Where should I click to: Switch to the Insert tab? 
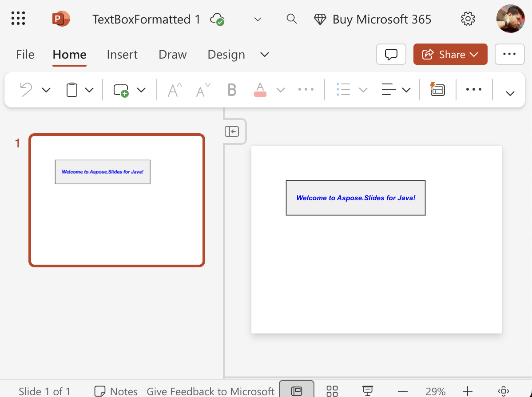(122, 54)
